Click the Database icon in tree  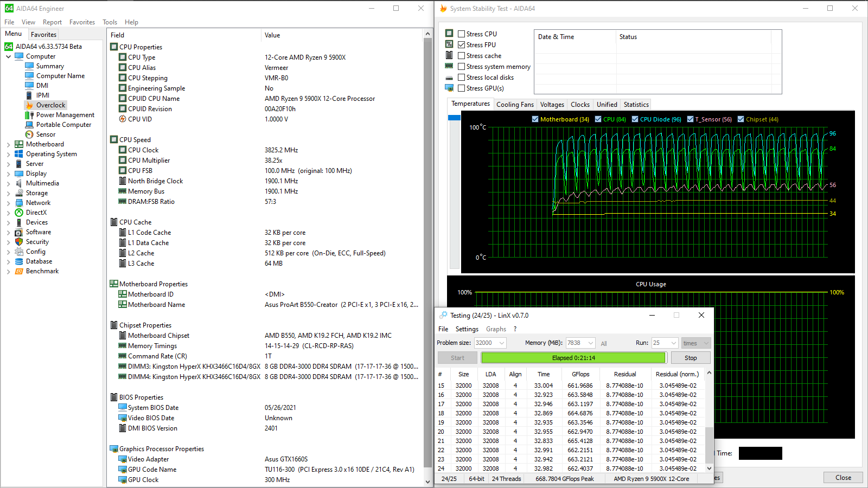tap(19, 261)
